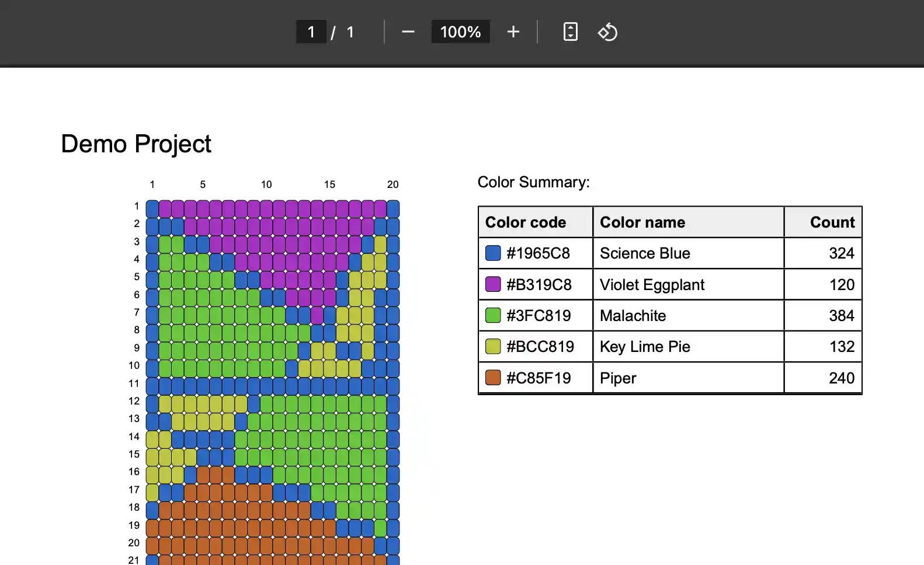Select the Demo Project heading
924x565 pixels.
136,144
